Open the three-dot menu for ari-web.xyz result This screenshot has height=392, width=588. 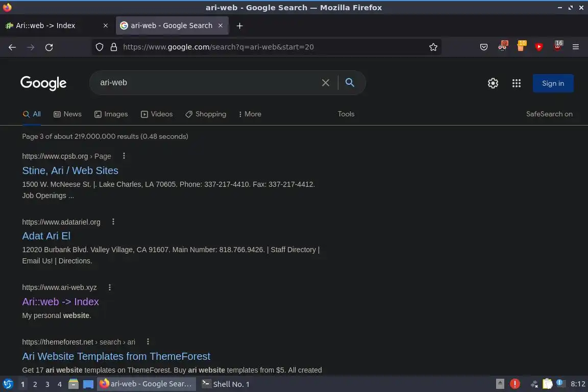point(110,287)
